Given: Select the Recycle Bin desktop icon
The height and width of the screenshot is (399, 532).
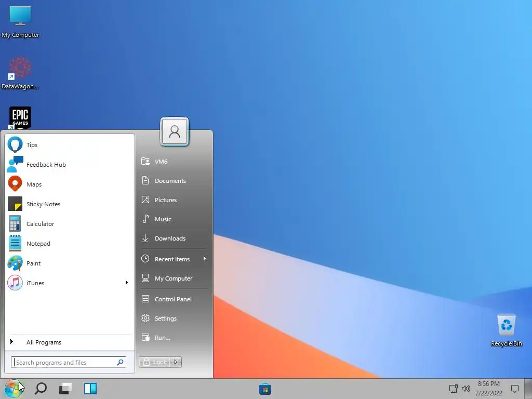Looking at the screenshot, I should click(x=506, y=330).
